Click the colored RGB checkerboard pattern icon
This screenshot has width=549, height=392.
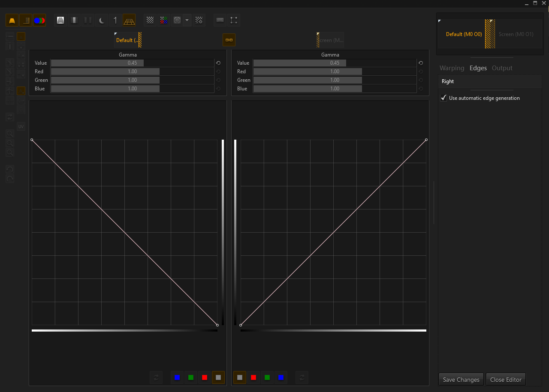coord(163,20)
